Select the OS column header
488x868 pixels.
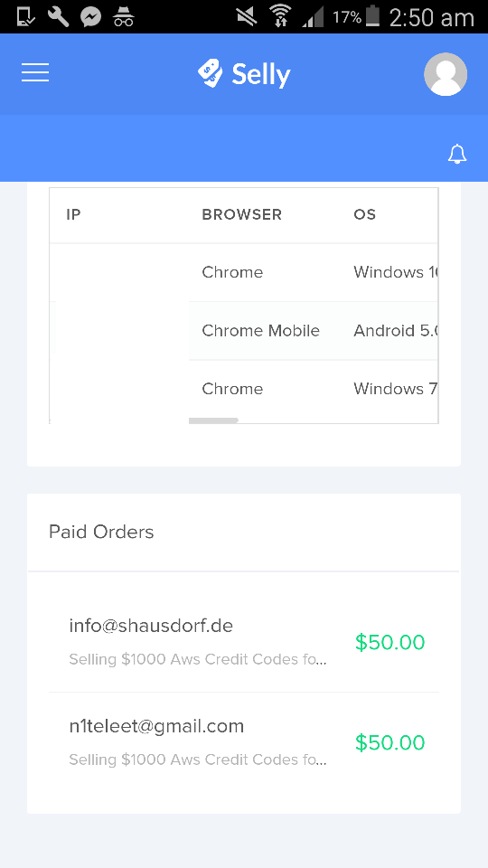click(364, 214)
